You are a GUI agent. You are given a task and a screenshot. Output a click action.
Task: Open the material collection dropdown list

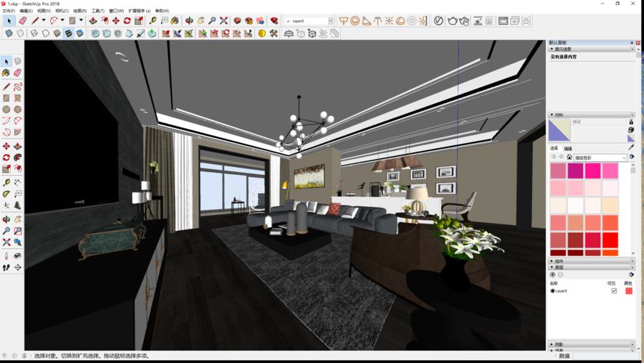coord(600,158)
